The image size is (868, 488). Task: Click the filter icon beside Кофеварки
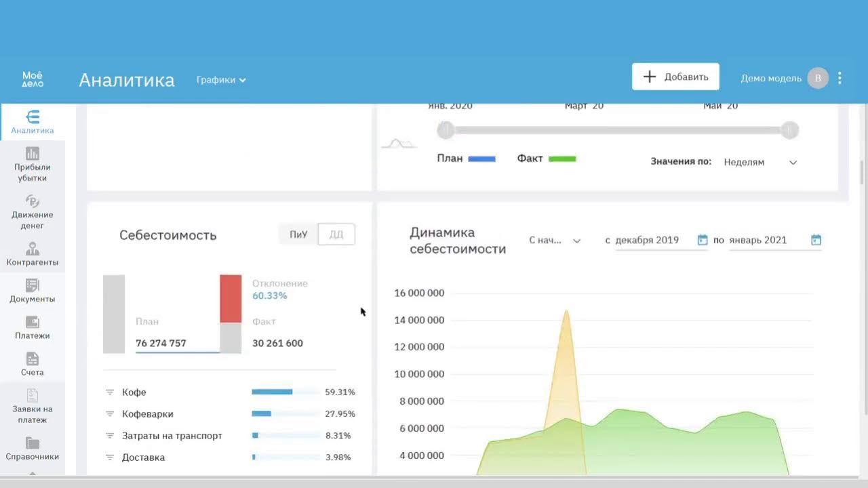(x=109, y=414)
